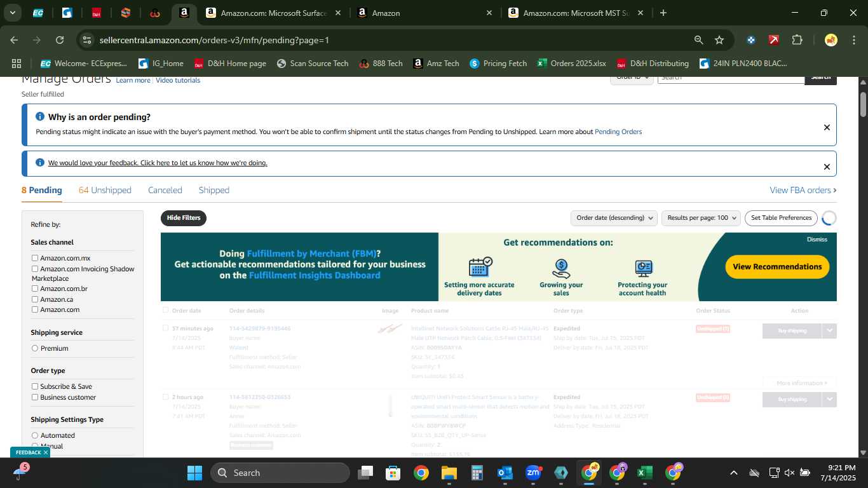Check the Amazon.com.br sales channel
The image size is (868, 488).
tap(35, 288)
